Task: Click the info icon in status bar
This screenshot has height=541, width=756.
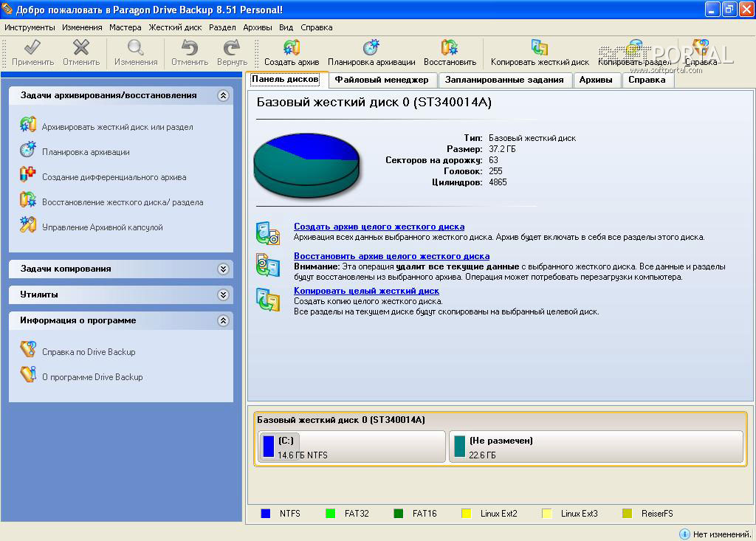Action: 684,534
